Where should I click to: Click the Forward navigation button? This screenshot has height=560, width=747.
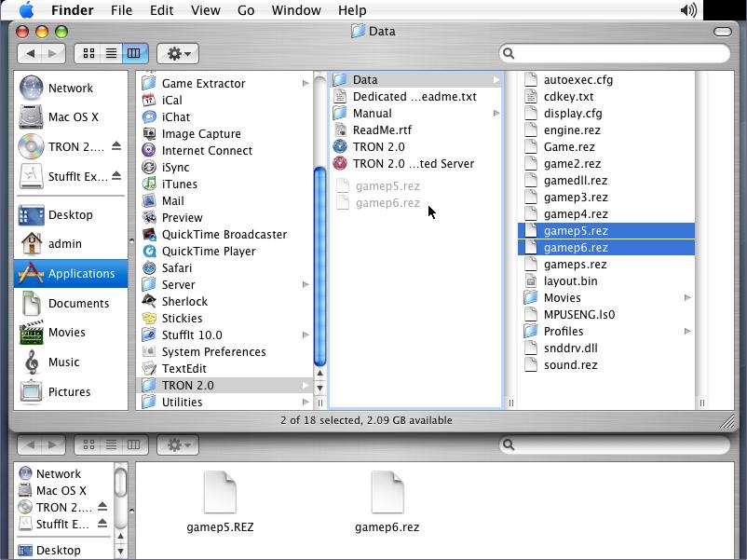pos(54,53)
